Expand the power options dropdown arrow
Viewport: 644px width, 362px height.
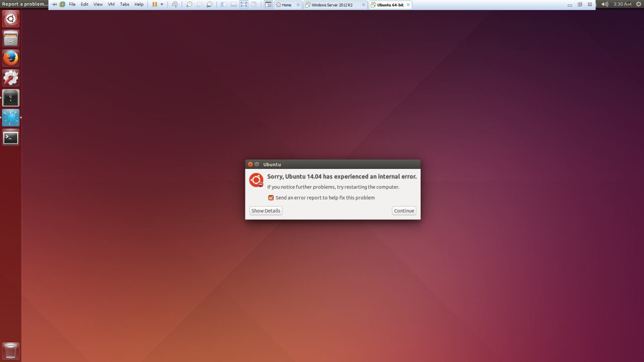coord(162,5)
